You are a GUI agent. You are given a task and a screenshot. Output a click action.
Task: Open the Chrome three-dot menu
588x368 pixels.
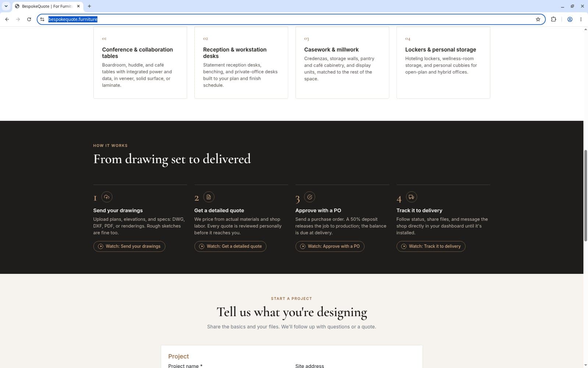tap(581, 19)
